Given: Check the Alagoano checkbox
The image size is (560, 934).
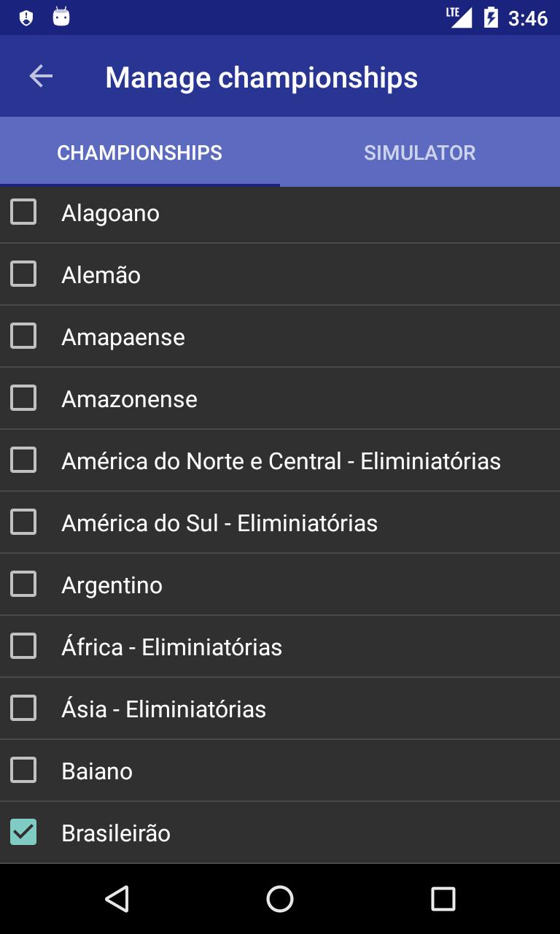Looking at the screenshot, I should click(23, 212).
